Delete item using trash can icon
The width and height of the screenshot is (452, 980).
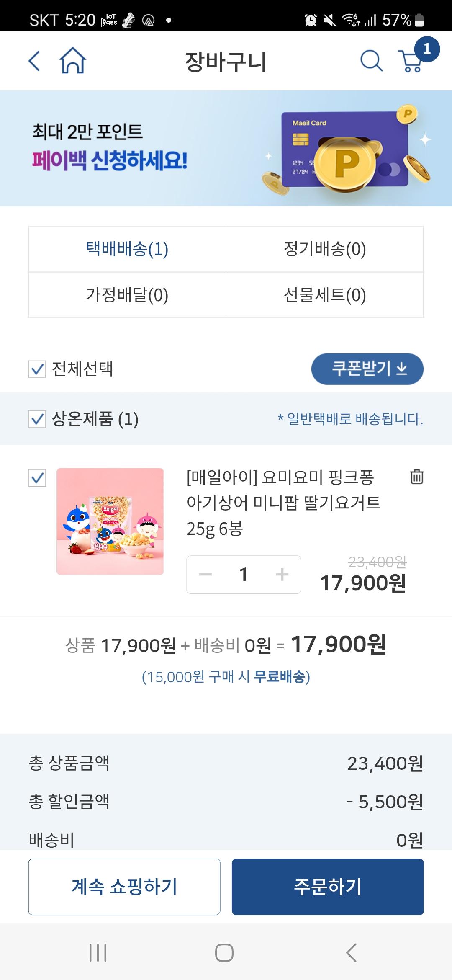click(416, 477)
